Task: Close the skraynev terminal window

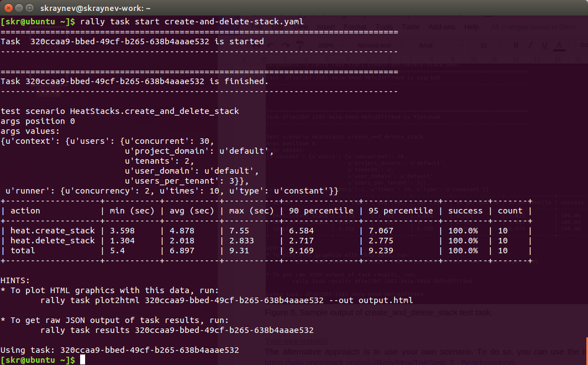Action: click(8, 8)
